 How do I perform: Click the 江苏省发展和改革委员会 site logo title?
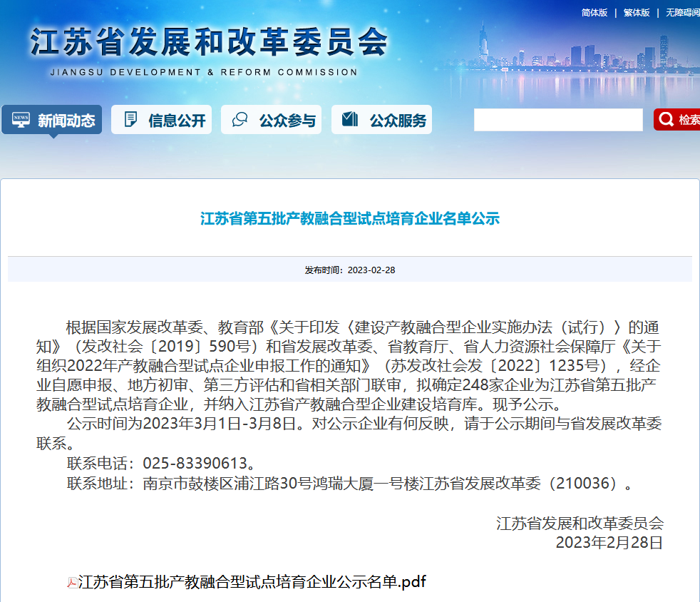(208, 43)
